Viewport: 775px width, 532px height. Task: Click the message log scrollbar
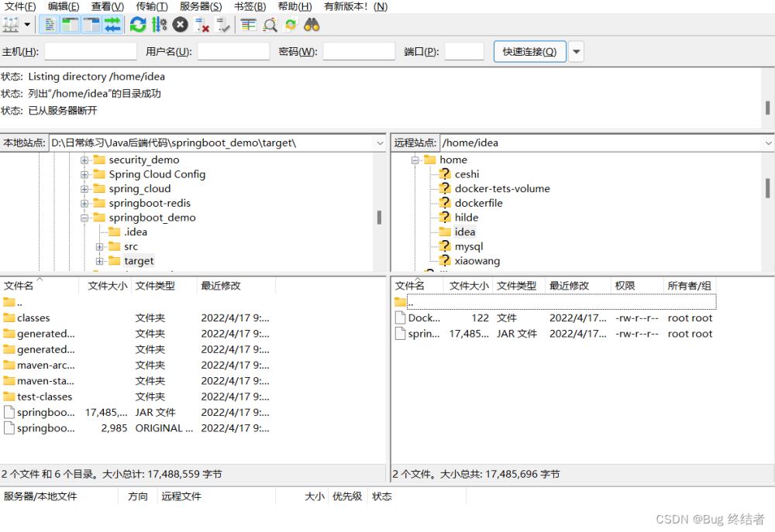pyautogui.click(x=767, y=107)
